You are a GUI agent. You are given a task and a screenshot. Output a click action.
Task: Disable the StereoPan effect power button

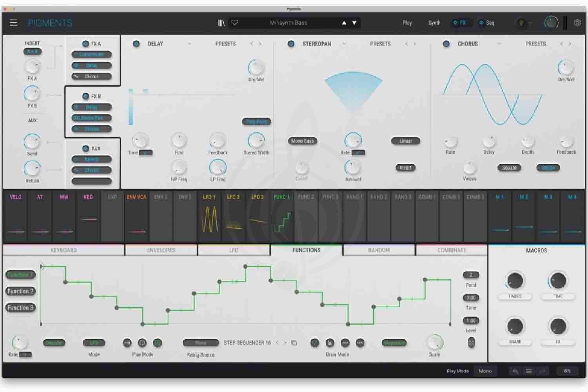(291, 44)
